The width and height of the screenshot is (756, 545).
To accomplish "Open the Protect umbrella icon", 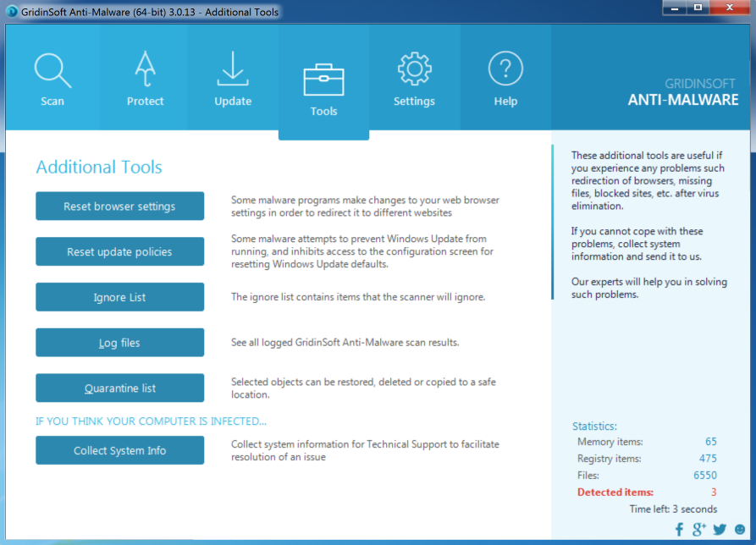I will [145, 69].
